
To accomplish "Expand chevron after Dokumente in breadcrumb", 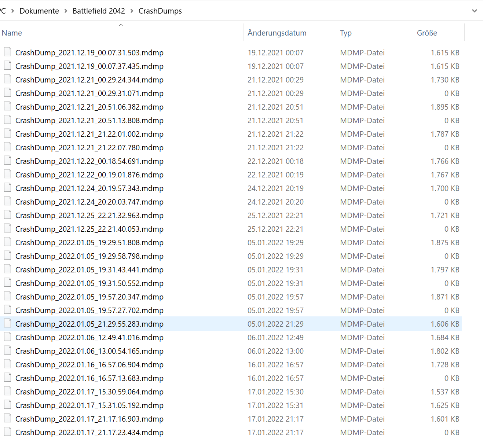I will click(x=66, y=11).
